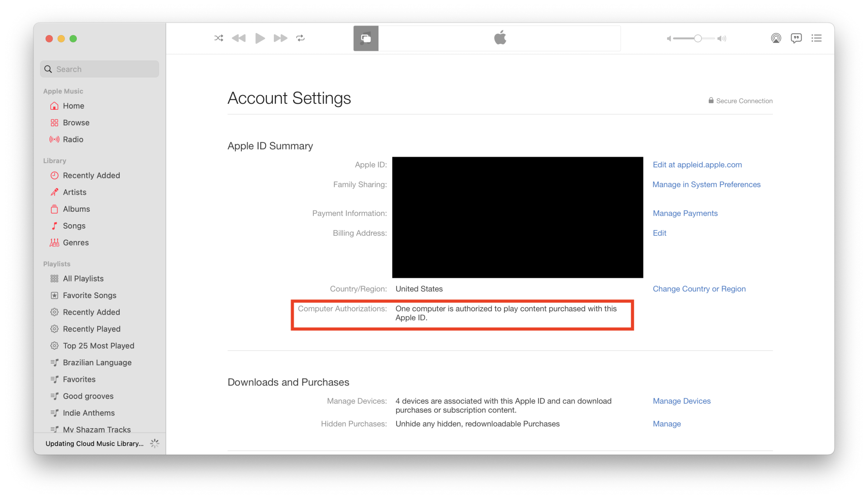Viewport: 868px width, 499px height.
Task: Go to Browse in Apple Music
Action: pyautogui.click(x=76, y=123)
